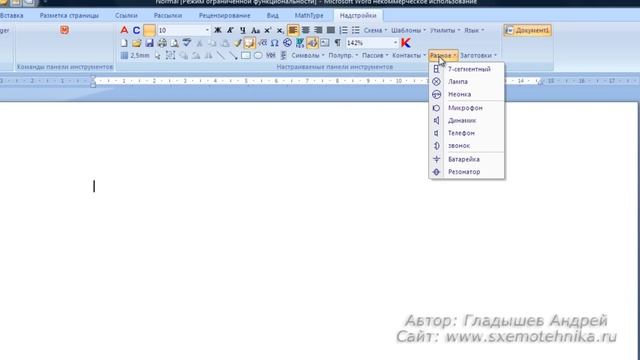Switch to the Разметка страницы tab
This screenshot has width=640, height=360.
click(x=69, y=16)
